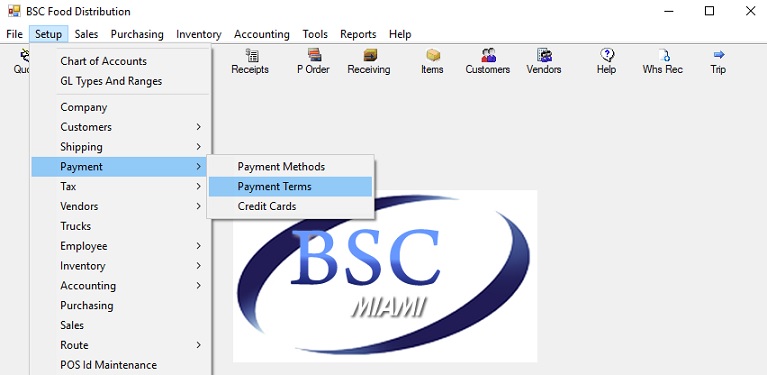The image size is (767, 375).
Task: Open Items from the toolbar
Action: click(433, 55)
